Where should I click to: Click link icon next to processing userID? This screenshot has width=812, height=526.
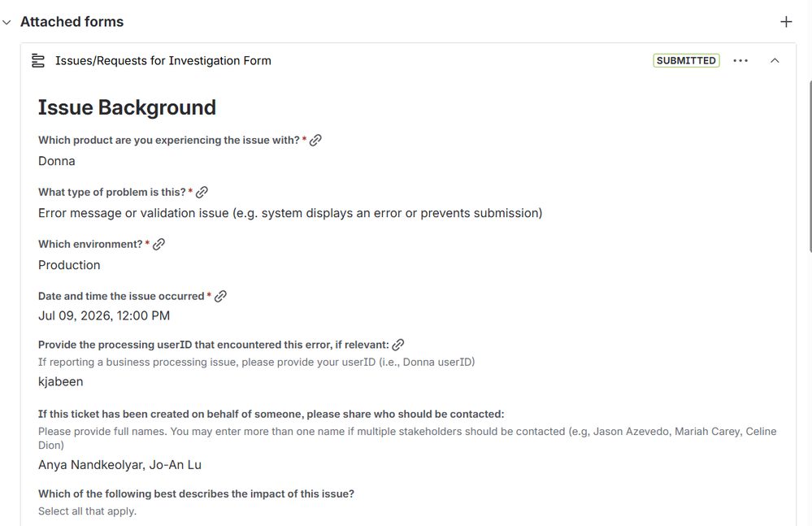tap(397, 345)
